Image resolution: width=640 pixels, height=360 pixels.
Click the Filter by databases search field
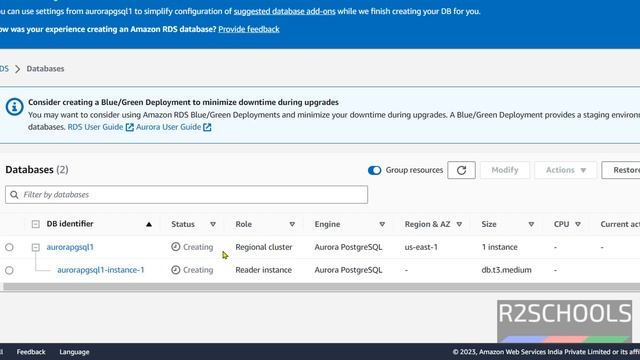click(187, 195)
